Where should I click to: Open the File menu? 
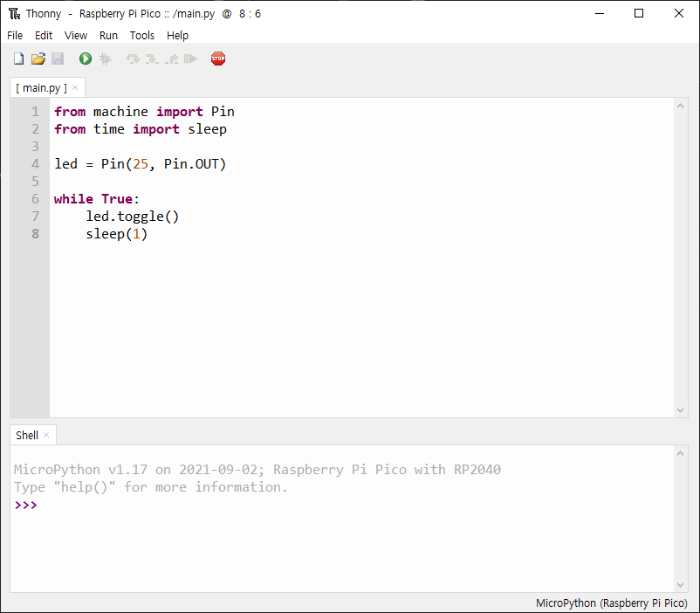tap(15, 35)
